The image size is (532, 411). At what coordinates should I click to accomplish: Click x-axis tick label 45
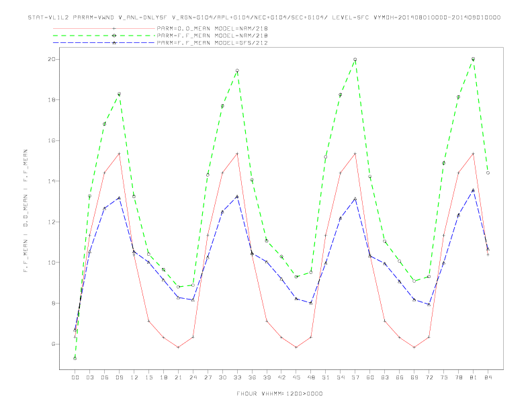point(296,377)
